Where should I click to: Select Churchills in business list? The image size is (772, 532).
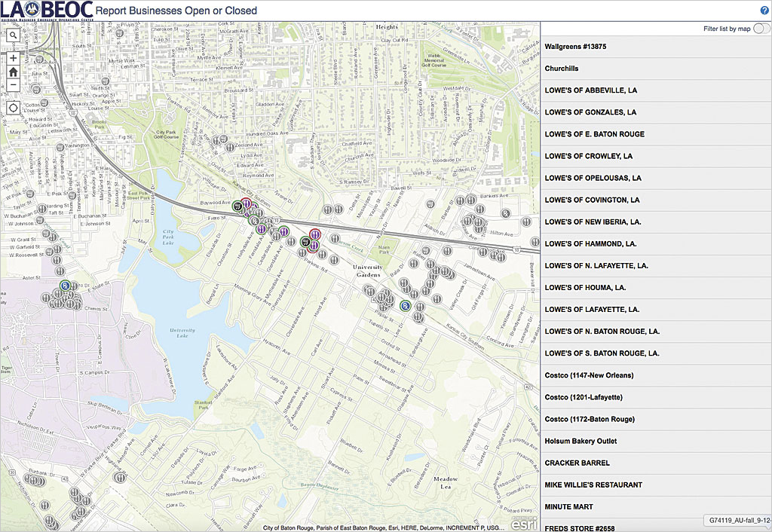(x=656, y=69)
